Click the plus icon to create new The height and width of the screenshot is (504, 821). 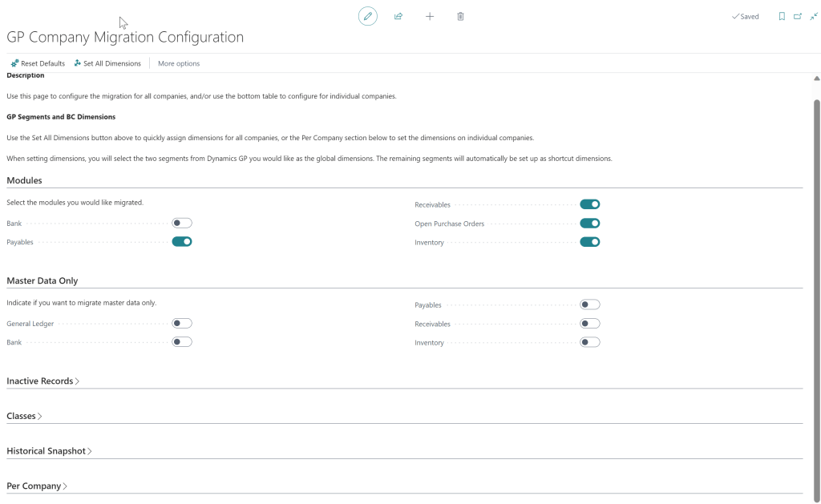[430, 16]
